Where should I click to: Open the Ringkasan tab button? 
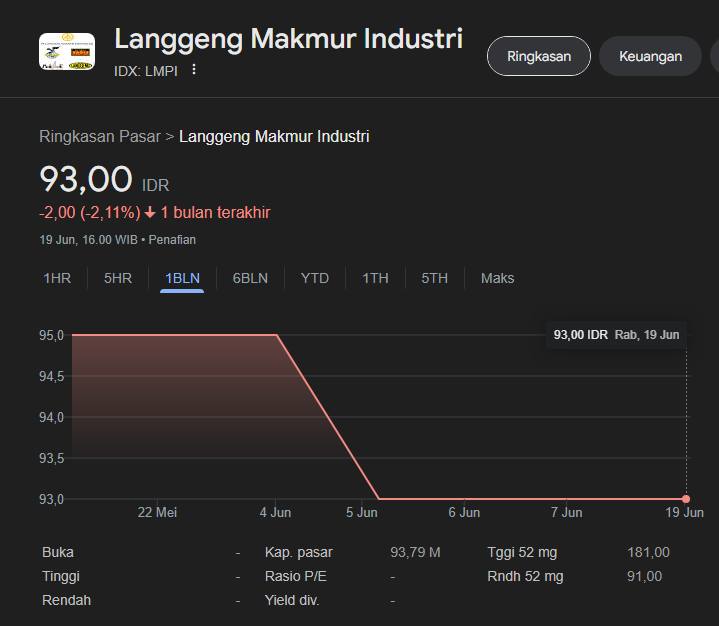tap(538, 56)
